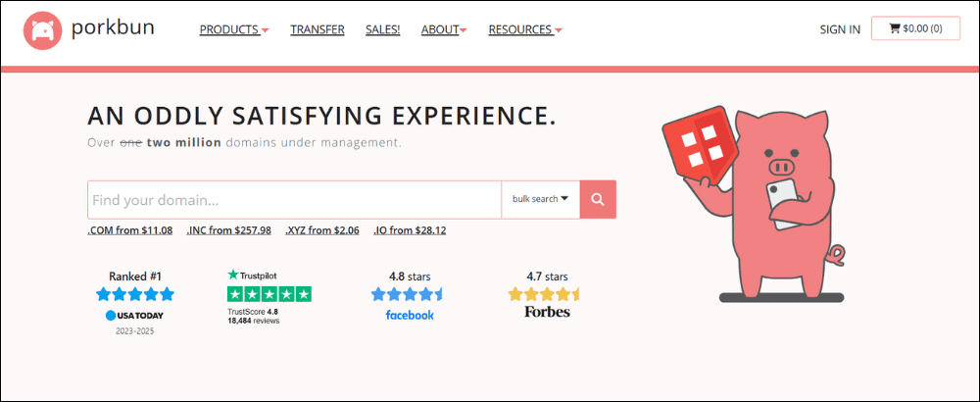
Task: Click the '18,484 reviews' text
Action: coord(255,321)
